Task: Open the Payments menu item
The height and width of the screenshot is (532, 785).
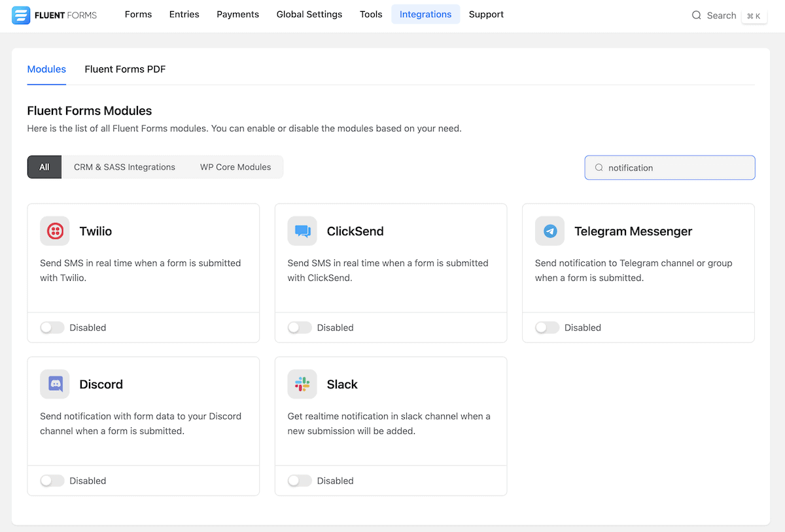Action: coord(237,14)
